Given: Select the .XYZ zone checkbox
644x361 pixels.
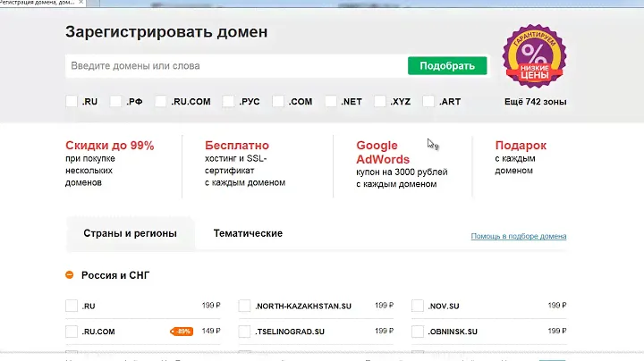Looking at the screenshot, I should (x=380, y=102).
